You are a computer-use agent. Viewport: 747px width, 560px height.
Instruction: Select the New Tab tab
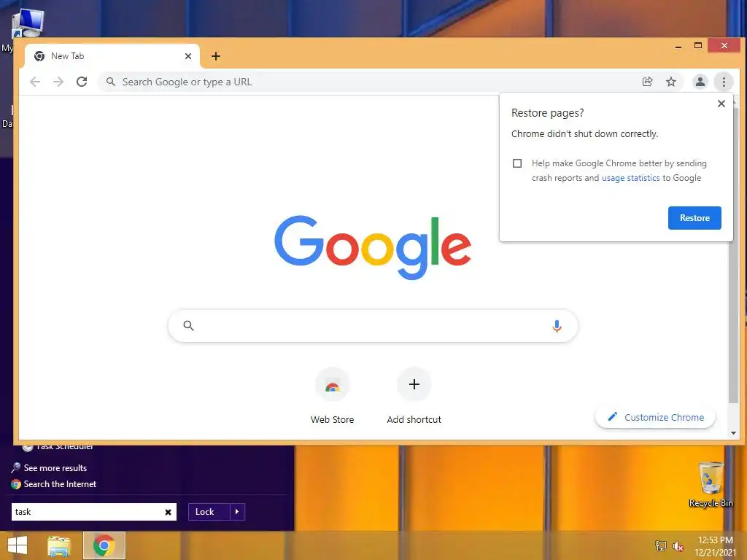coord(112,56)
